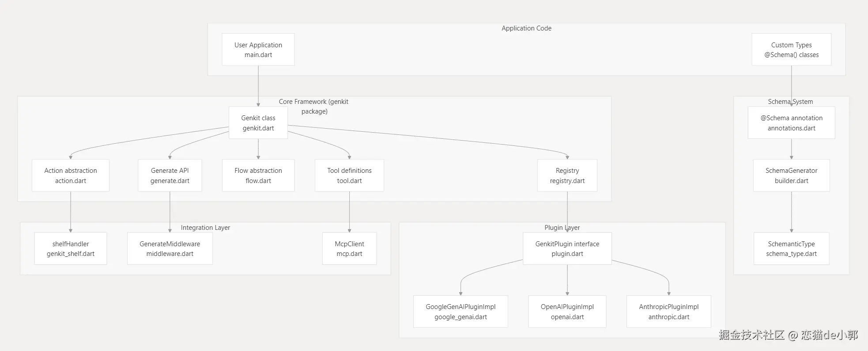This screenshot has height=351, width=868.
Task: Select the SchemaGenerator builder.dart node
Action: point(791,175)
